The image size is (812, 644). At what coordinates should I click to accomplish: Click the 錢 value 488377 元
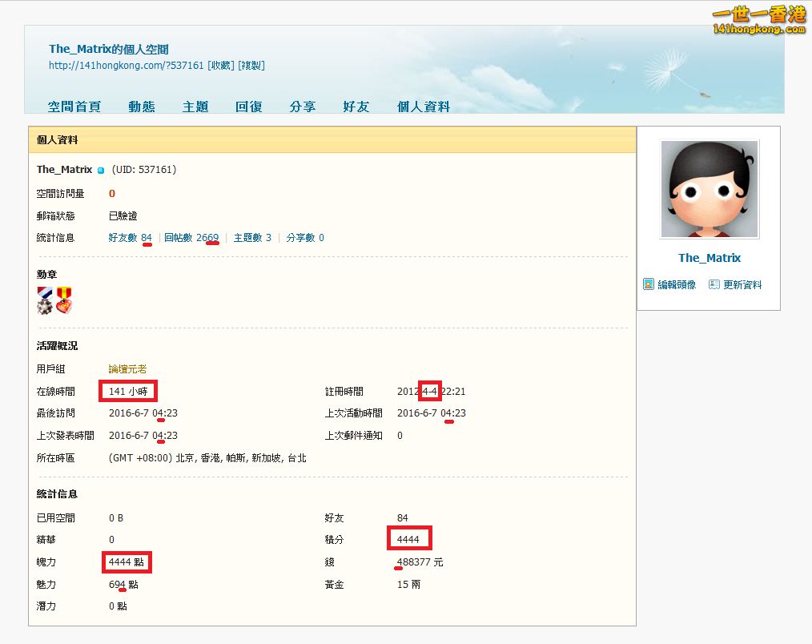[x=420, y=562]
